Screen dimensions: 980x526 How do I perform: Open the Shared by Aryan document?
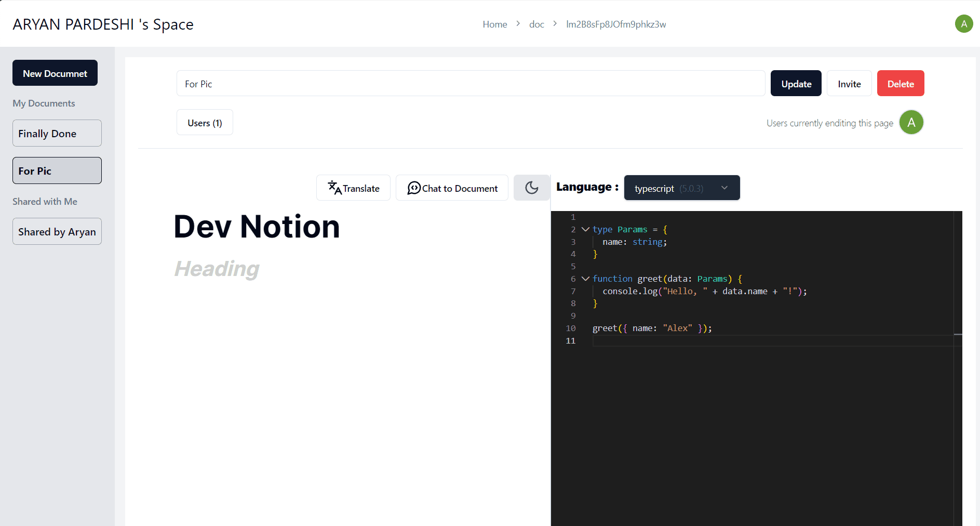[x=57, y=232]
